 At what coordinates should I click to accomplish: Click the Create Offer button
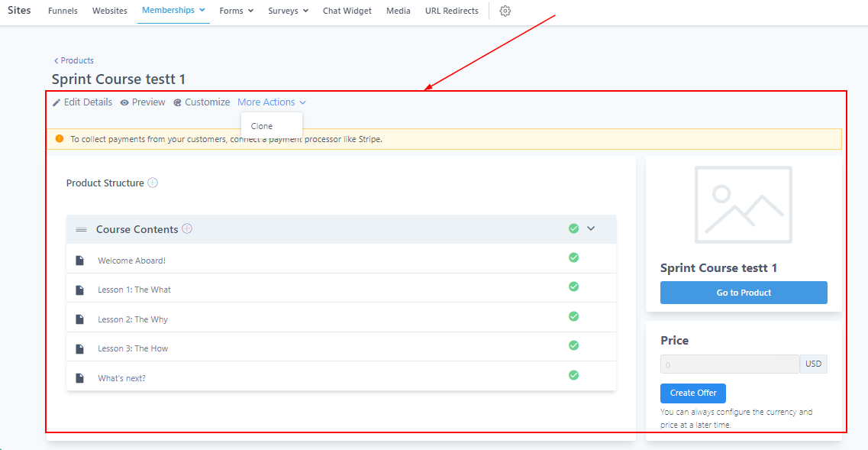[x=692, y=393]
